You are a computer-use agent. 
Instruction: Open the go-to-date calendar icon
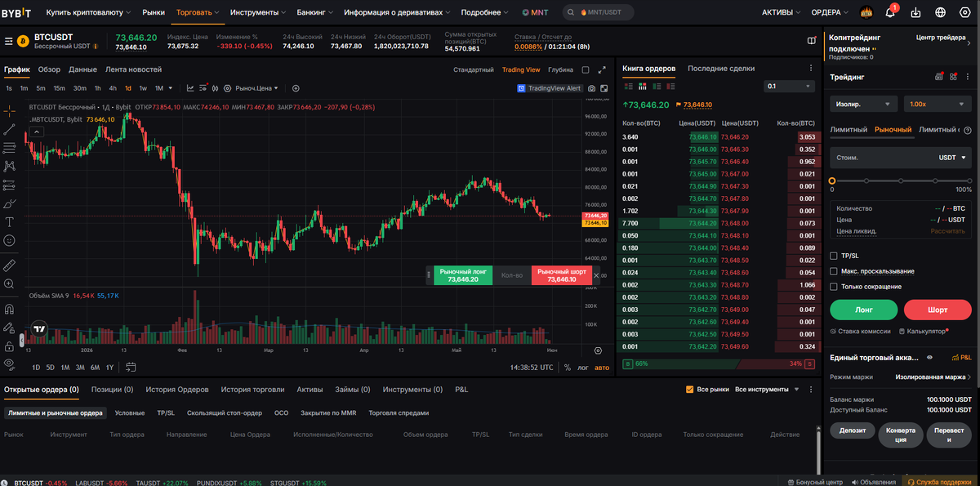click(x=131, y=367)
